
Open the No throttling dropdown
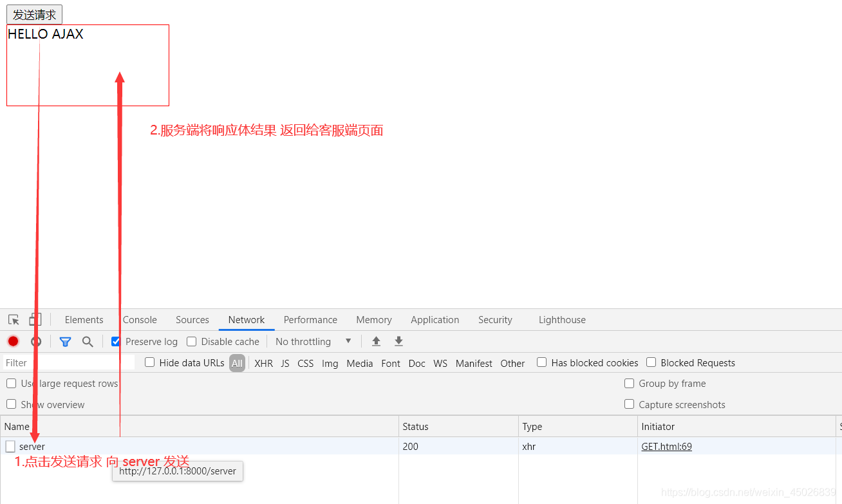coord(312,341)
